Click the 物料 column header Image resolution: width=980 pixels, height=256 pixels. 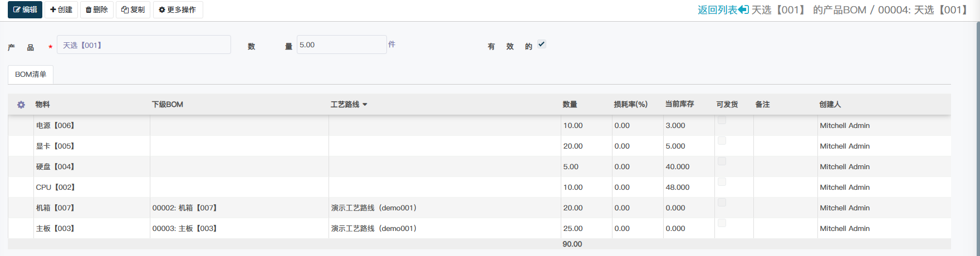point(42,105)
